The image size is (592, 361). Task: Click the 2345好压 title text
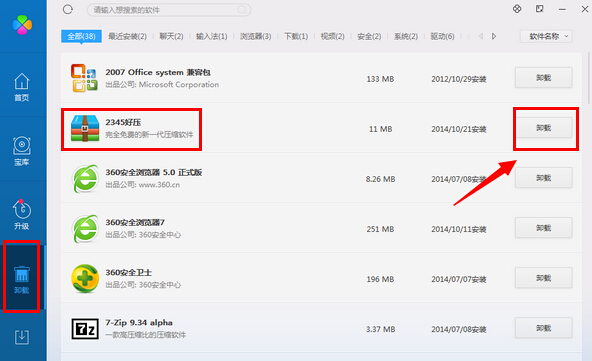(123, 122)
